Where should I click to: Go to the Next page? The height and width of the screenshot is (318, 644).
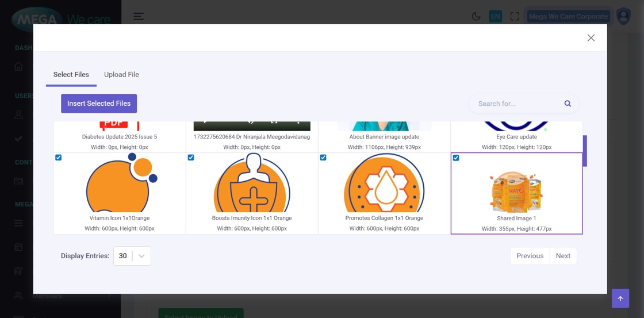click(x=563, y=256)
